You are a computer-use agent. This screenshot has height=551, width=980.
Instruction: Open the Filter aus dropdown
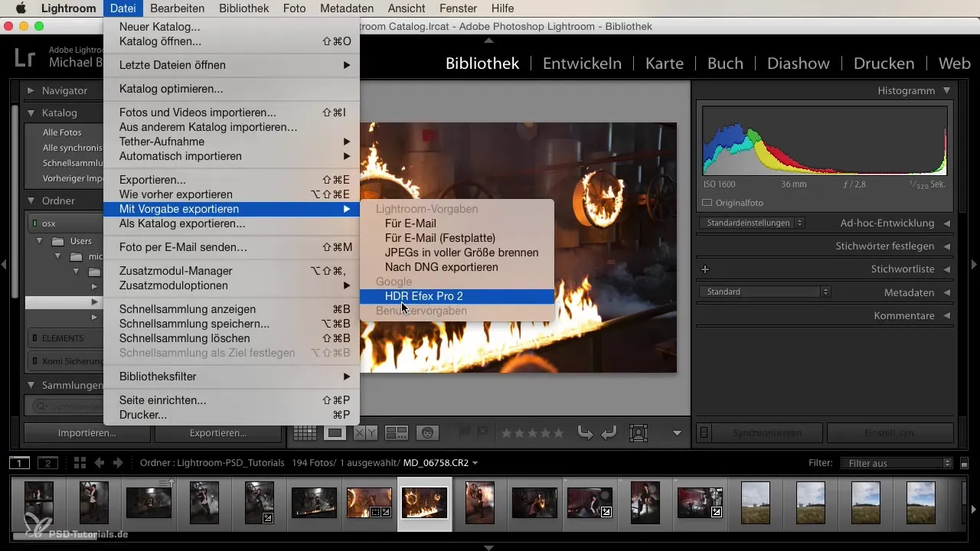896,463
